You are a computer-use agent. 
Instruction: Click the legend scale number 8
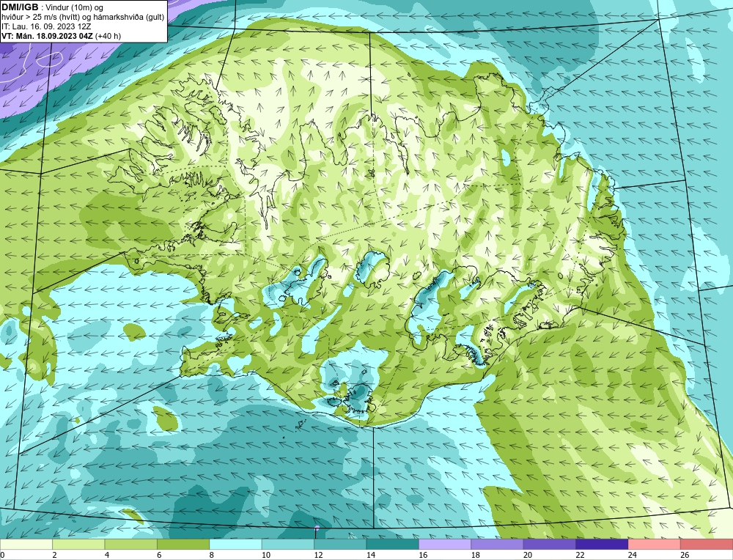point(212,555)
